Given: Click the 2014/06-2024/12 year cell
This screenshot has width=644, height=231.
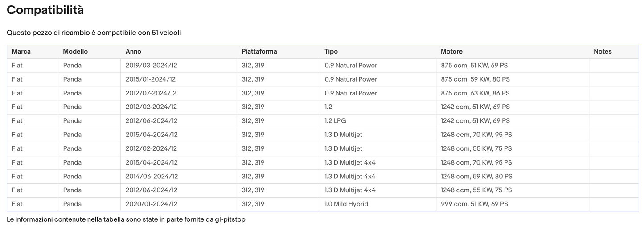Looking at the screenshot, I should (x=152, y=177).
